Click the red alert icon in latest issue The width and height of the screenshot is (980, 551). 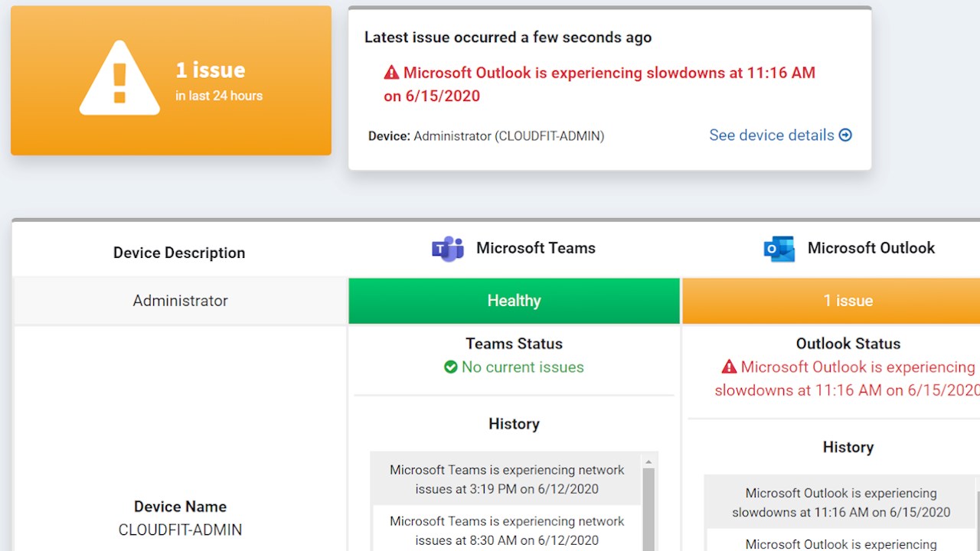click(x=391, y=73)
